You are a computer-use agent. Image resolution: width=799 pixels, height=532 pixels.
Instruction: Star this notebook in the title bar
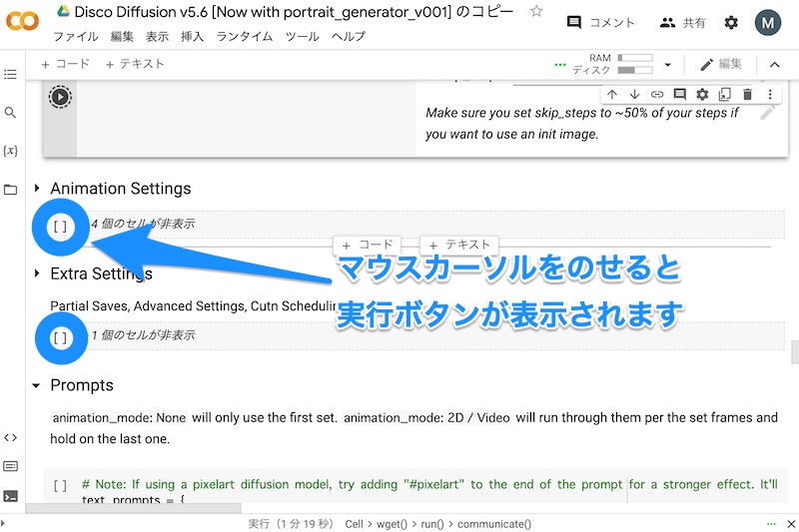click(536, 11)
